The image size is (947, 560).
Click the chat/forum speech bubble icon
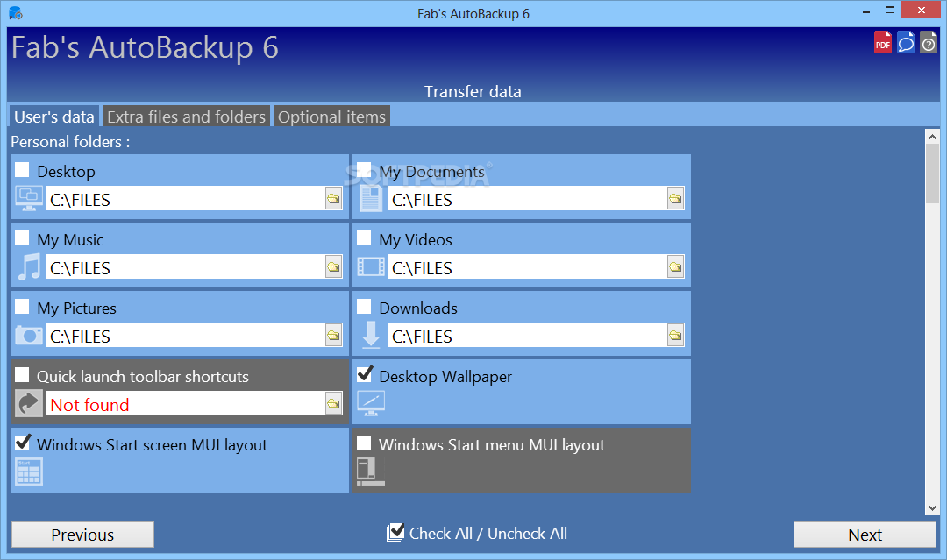pyautogui.click(x=905, y=42)
